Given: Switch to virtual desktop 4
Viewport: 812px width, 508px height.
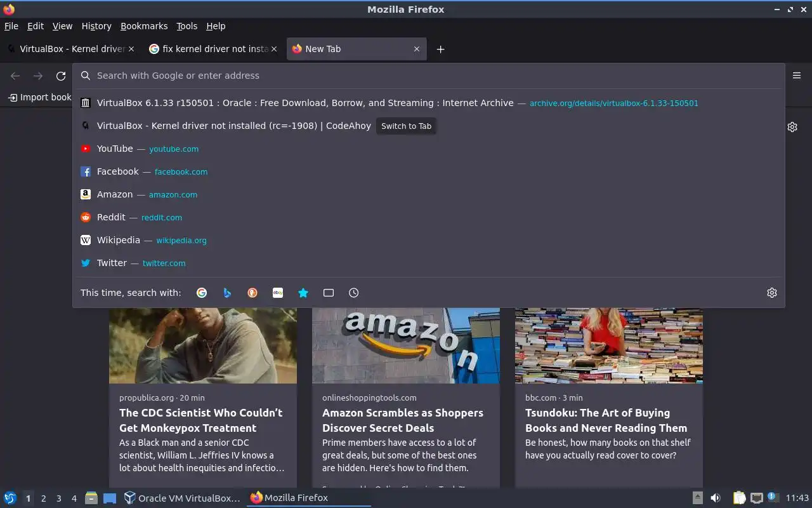Looking at the screenshot, I should [x=74, y=498].
